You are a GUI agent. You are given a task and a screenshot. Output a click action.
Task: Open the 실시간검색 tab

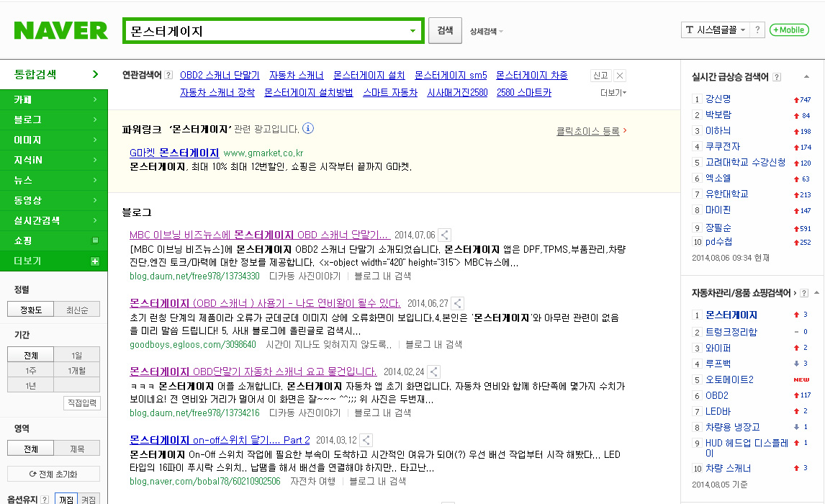click(x=54, y=220)
